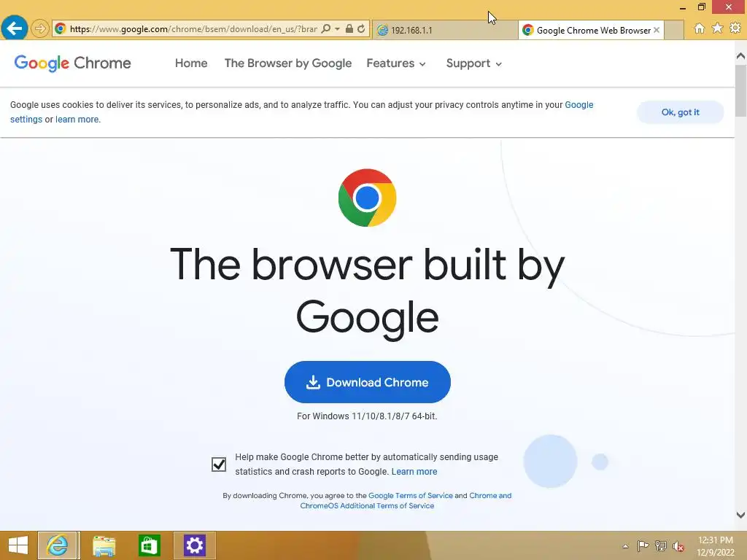747x560 pixels.
Task: Click the vertical scrollbar thumb
Action: [x=740, y=90]
